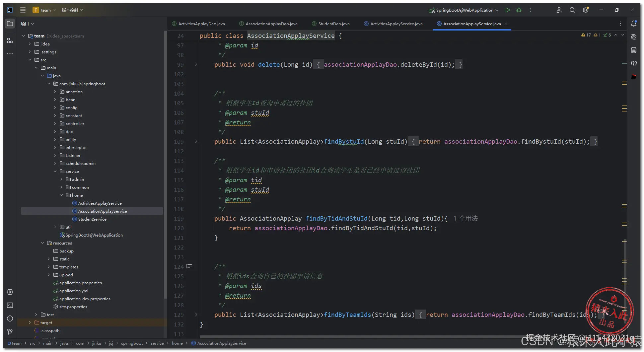
Task: Click the '1 个用法' usages hint
Action: click(x=465, y=218)
